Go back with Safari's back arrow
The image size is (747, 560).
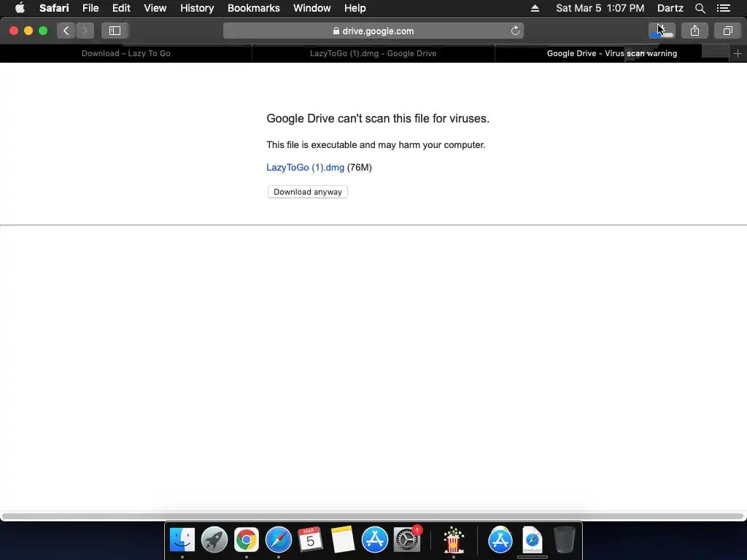point(66,31)
